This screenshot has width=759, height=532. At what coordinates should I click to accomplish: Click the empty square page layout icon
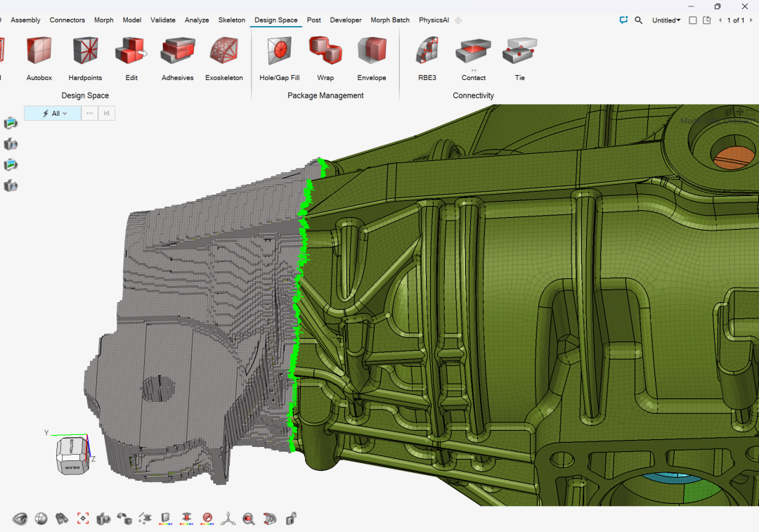click(x=693, y=20)
